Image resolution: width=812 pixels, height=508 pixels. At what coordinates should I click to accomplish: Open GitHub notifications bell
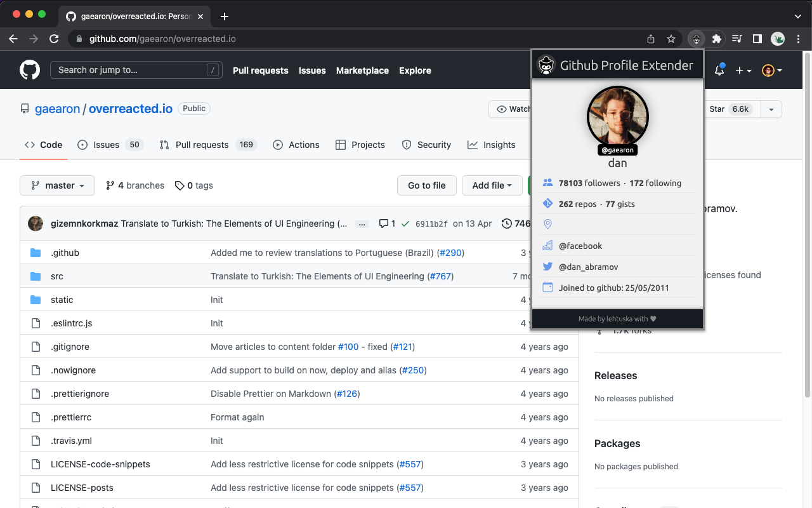pyautogui.click(x=719, y=70)
